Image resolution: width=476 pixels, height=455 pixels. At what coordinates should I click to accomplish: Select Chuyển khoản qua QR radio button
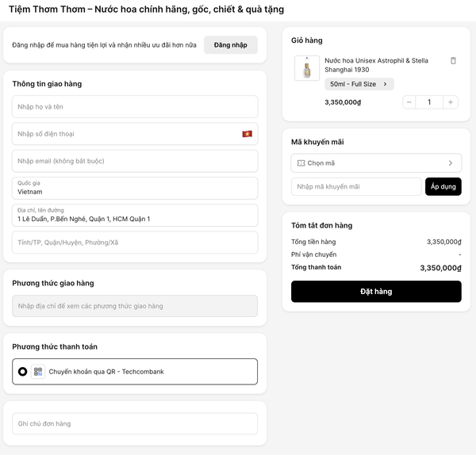(22, 371)
